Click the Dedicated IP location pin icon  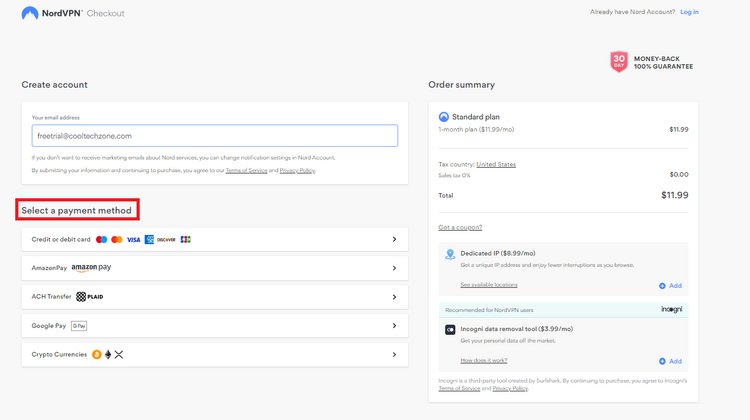450,254
